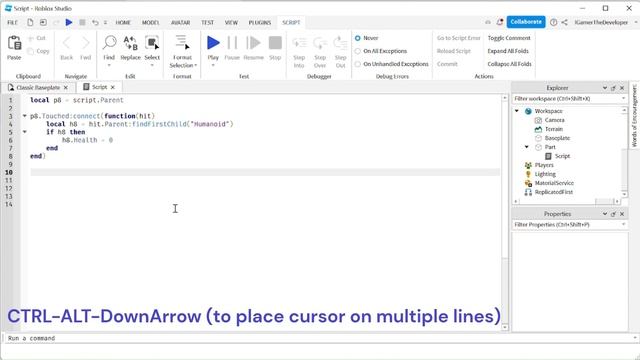Click the Cut scissors icon
640x360 pixels.
(x=31, y=38)
